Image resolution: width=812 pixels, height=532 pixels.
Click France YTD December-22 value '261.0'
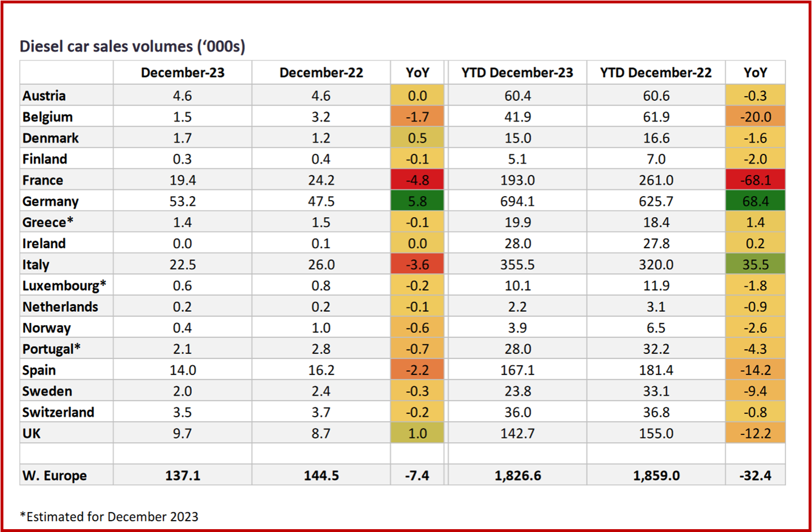coord(656,180)
